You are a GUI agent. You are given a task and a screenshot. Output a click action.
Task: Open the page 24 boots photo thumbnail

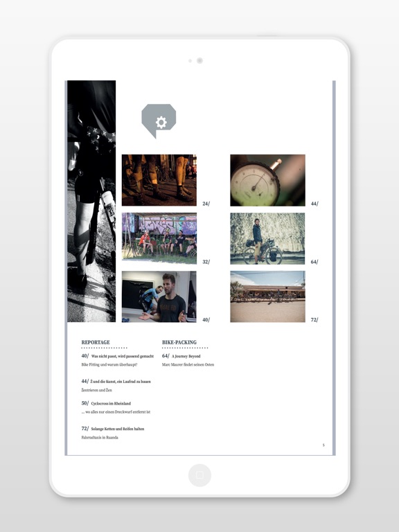[159, 180]
